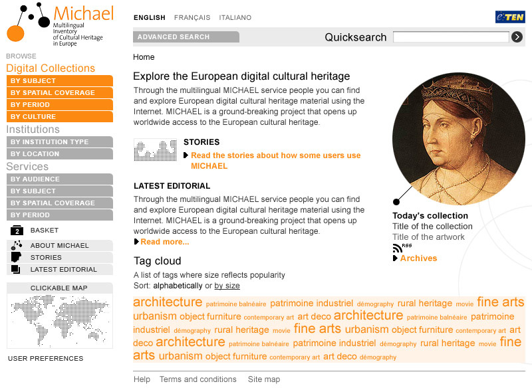Open the Archives link
This screenshot has height=392, width=532.
pyautogui.click(x=419, y=258)
